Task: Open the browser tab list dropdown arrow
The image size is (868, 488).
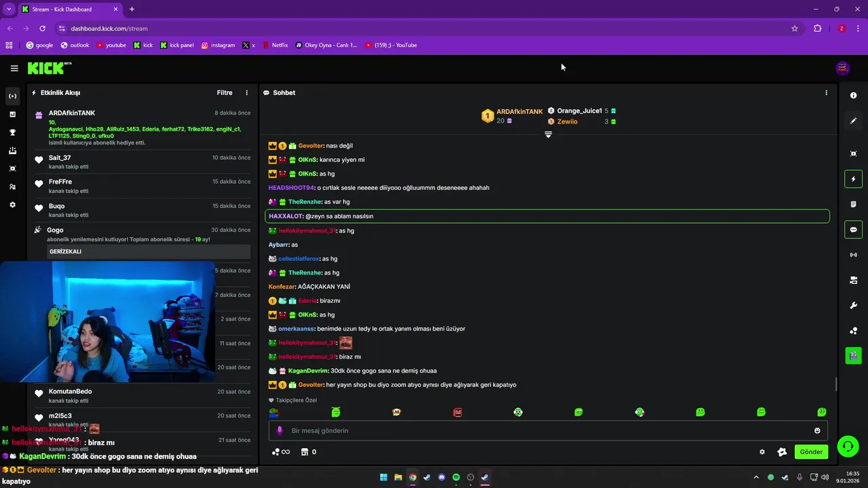Action: (9, 9)
